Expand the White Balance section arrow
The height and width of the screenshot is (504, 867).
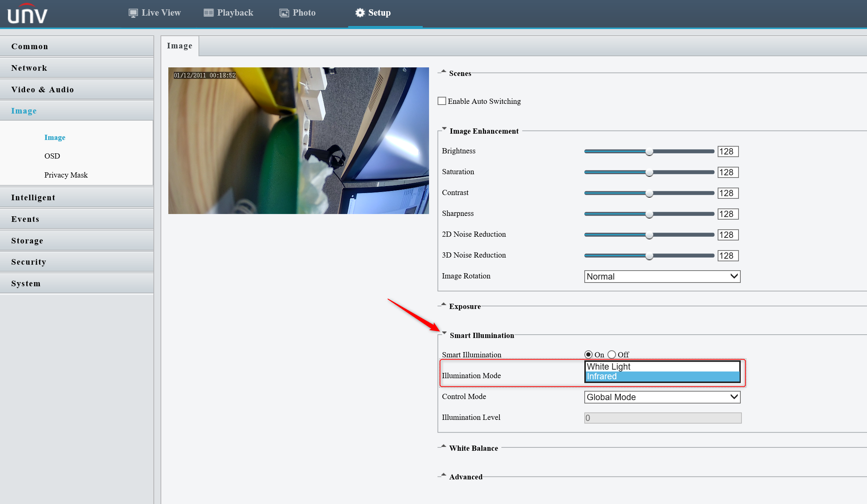443,446
